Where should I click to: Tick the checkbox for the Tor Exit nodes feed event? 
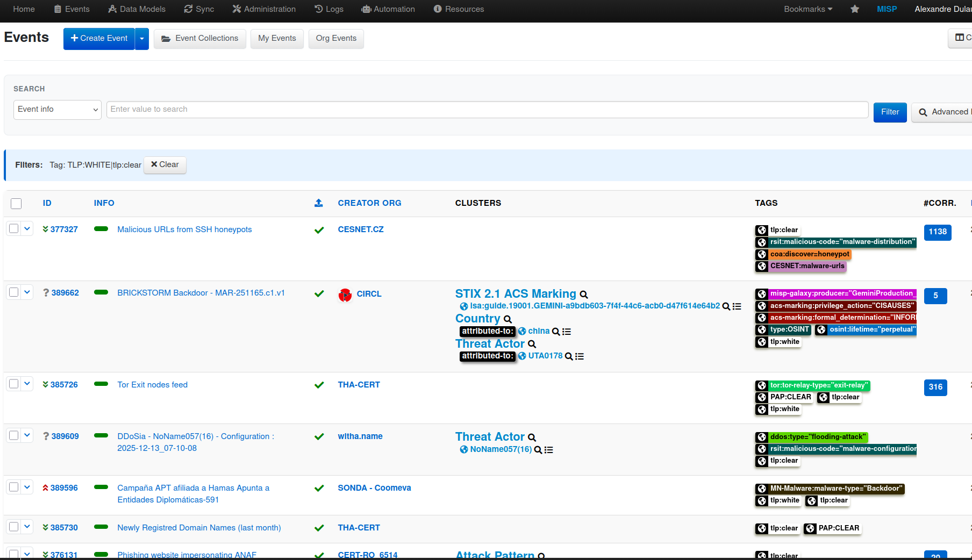13,383
